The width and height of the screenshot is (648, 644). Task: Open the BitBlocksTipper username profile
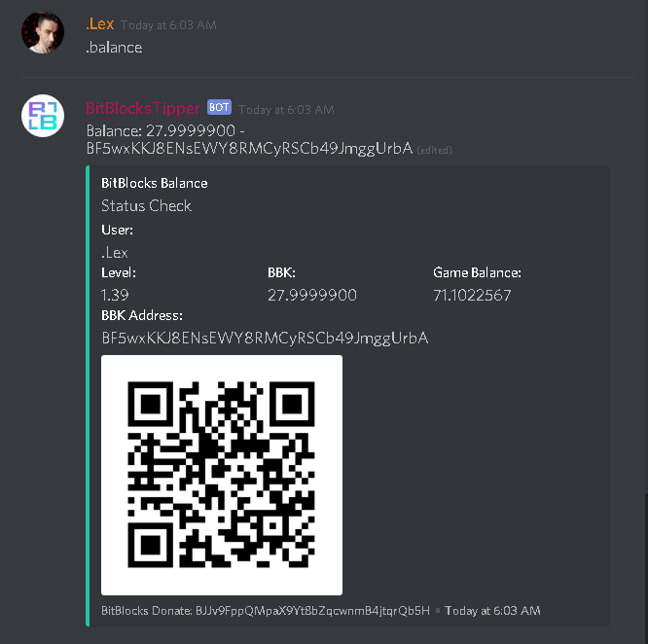pos(143,108)
